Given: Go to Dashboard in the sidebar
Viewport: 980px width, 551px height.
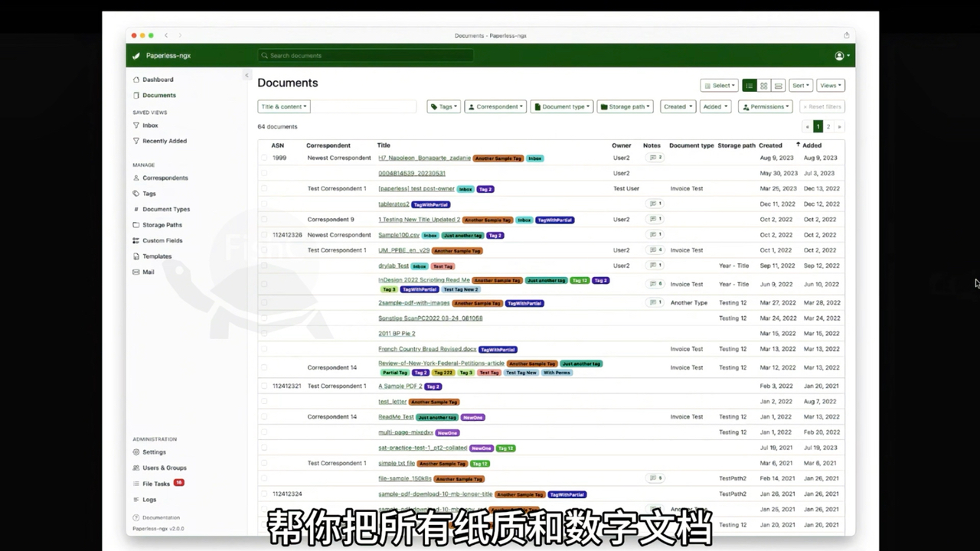Looking at the screenshot, I should (157, 80).
